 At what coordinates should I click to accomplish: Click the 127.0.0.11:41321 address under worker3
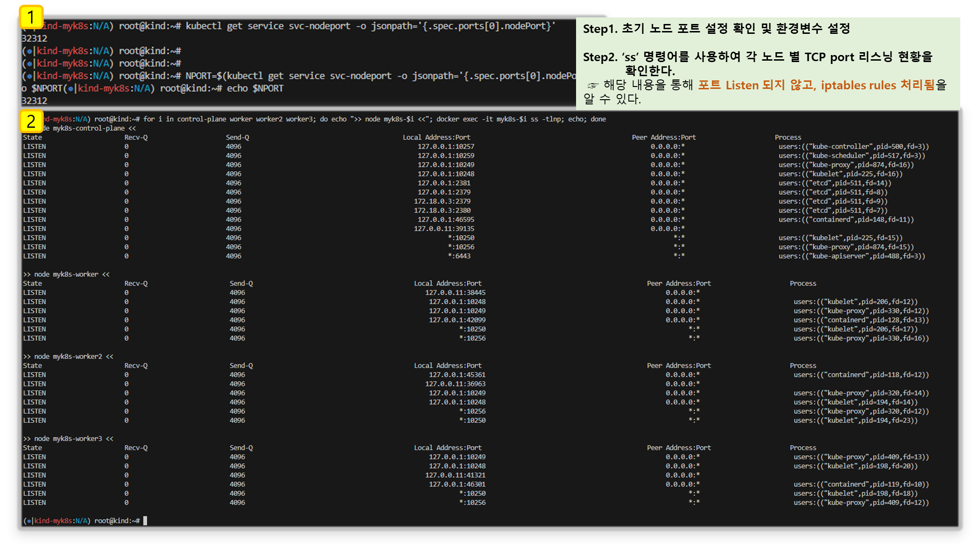(x=455, y=475)
